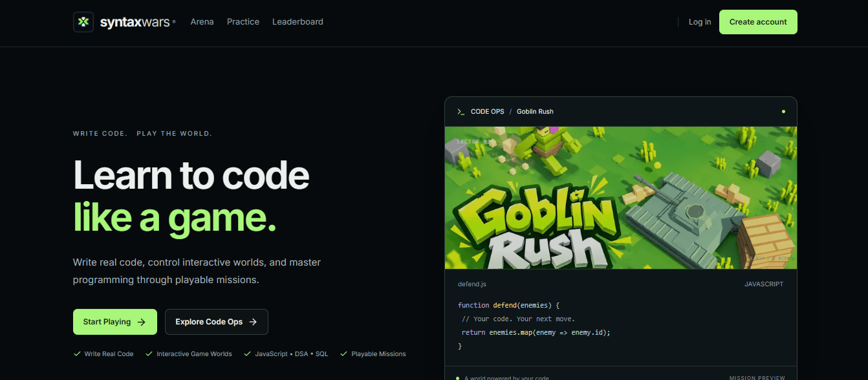Click the checkmark beside Playable Missions

pyautogui.click(x=344, y=354)
